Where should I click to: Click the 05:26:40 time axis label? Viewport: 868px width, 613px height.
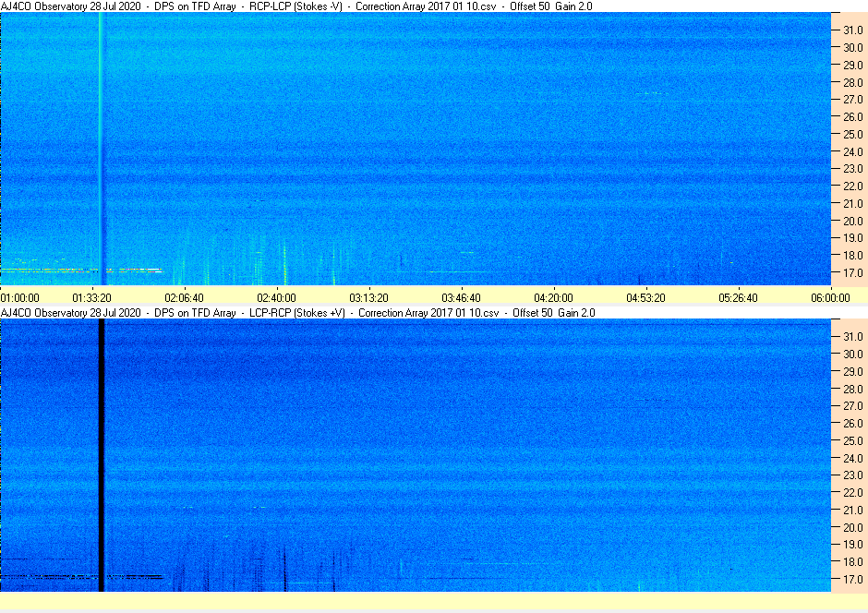[x=738, y=297]
